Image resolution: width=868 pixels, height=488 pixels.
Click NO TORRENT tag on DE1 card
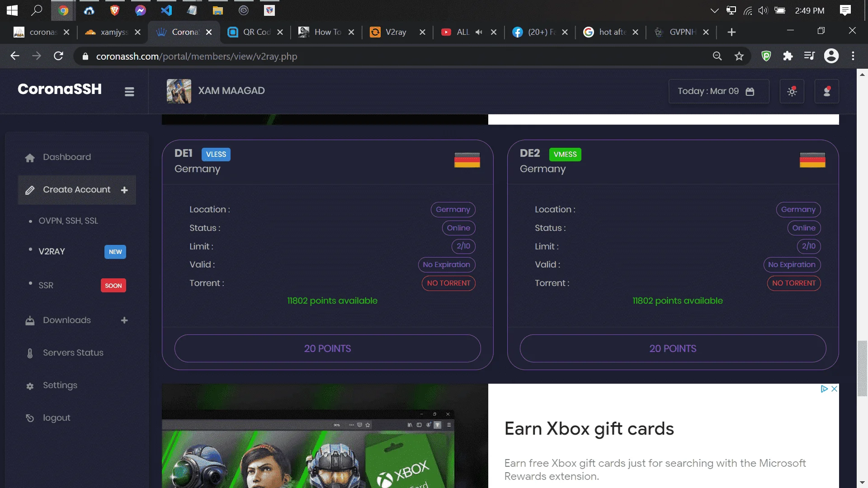(448, 283)
